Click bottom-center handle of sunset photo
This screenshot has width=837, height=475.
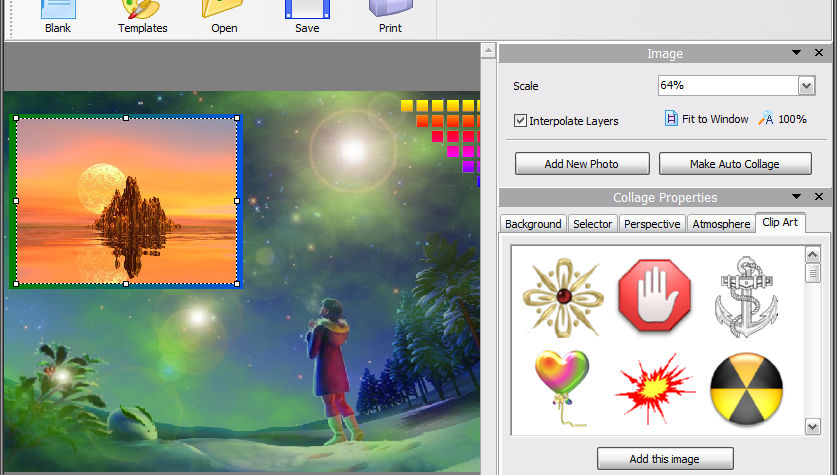point(126,284)
